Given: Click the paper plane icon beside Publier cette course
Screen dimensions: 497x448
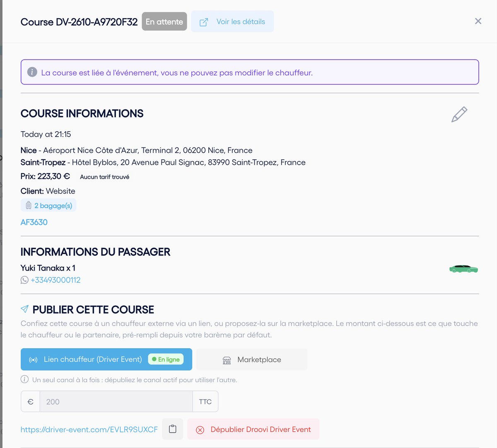Looking at the screenshot, I should tap(25, 309).
